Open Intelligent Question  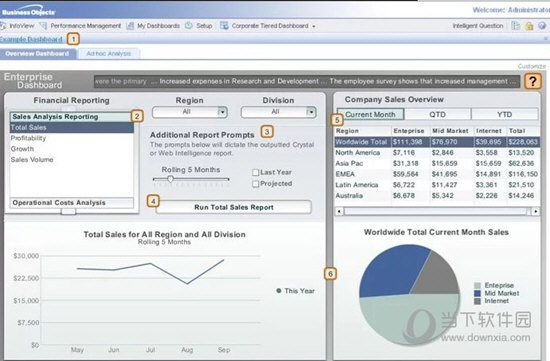pyautogui.click(x=478, y=26)
